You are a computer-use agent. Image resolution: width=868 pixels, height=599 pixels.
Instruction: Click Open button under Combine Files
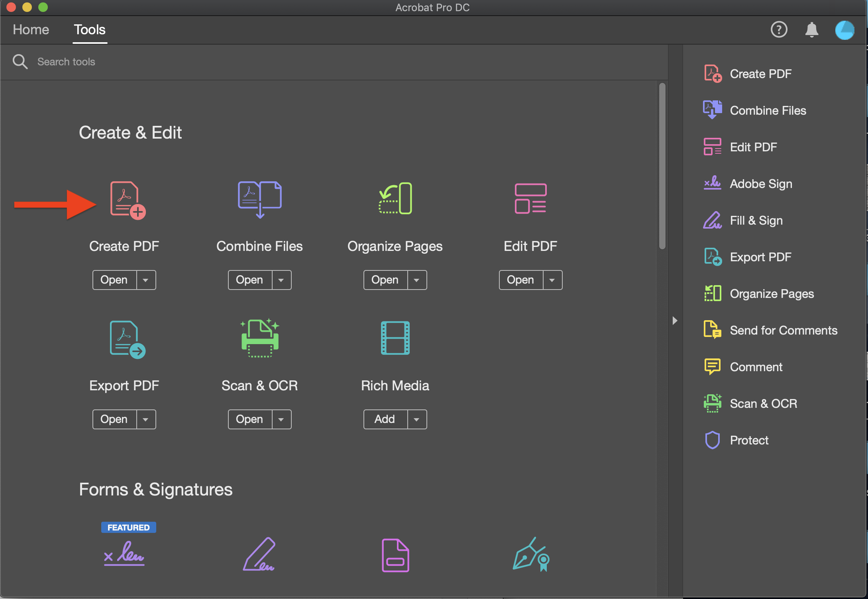[250, 280]
